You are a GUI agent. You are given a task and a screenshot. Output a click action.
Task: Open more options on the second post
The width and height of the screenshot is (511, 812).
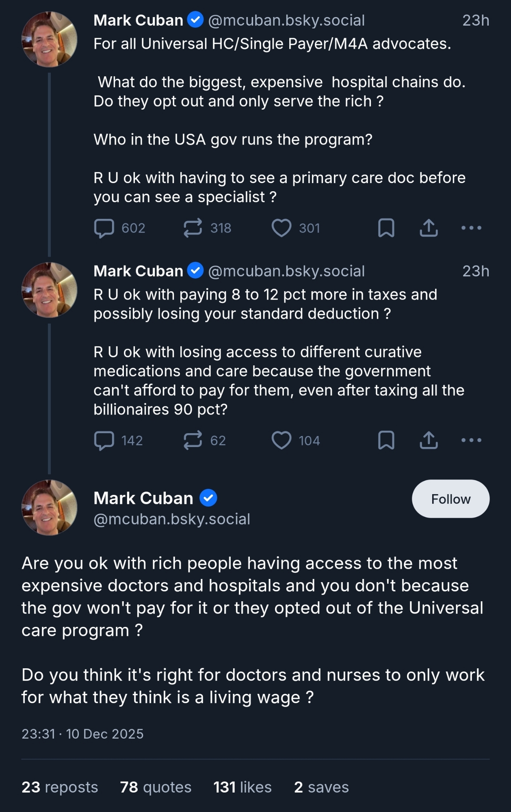point(471,441)
